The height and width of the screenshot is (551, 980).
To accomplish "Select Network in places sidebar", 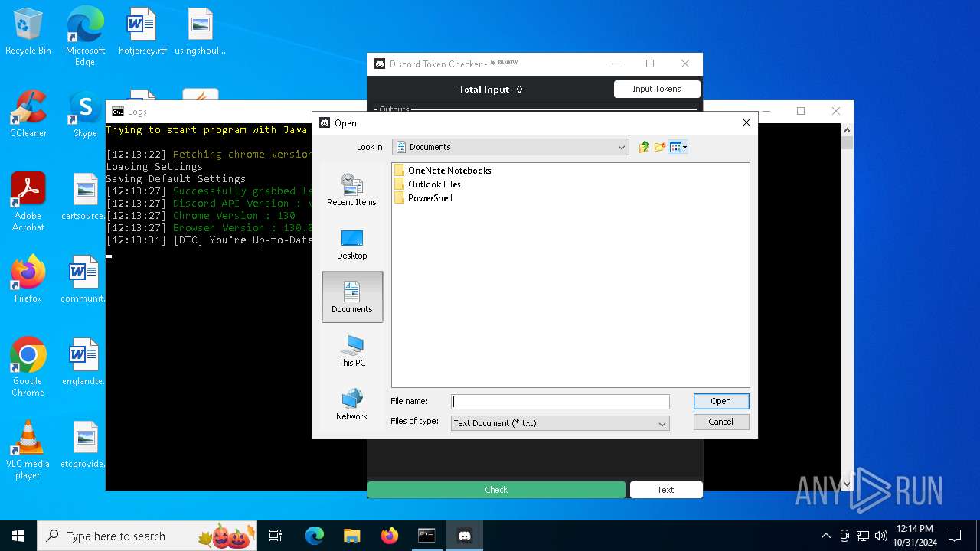I will (x=351, y=405).
